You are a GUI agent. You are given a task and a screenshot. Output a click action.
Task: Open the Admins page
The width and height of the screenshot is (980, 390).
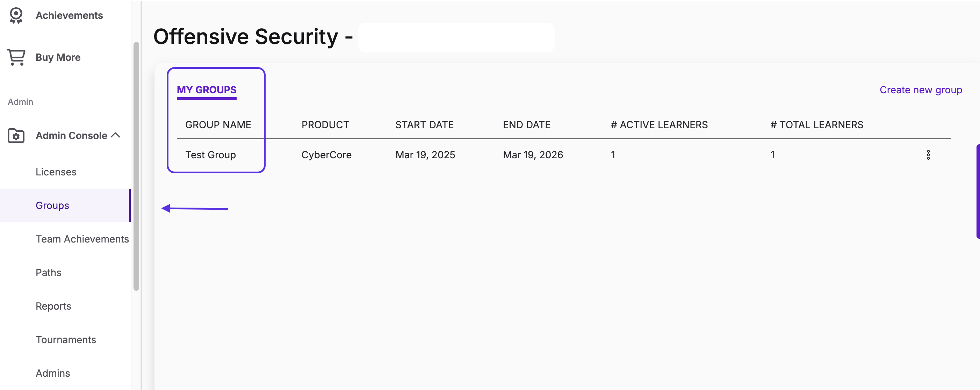(53, 373)
